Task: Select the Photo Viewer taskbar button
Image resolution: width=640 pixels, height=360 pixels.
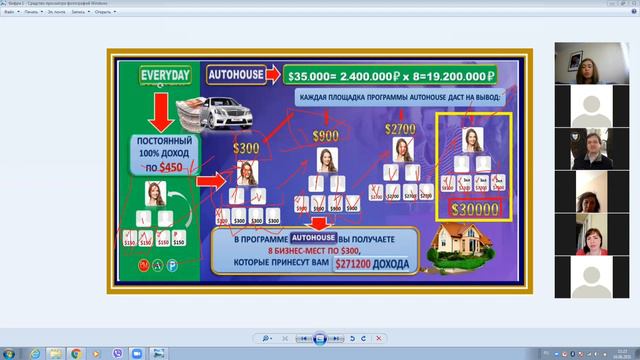Action: [x=158, y=353]
